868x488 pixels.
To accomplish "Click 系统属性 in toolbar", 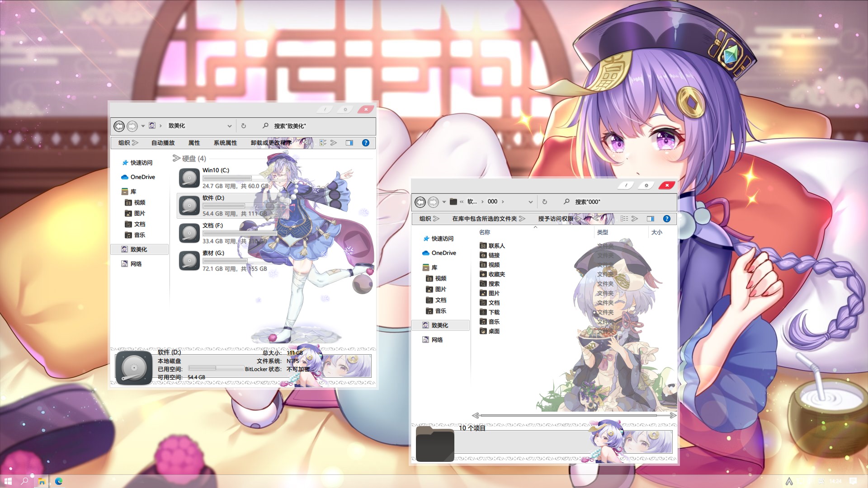I will click(225, 143).
